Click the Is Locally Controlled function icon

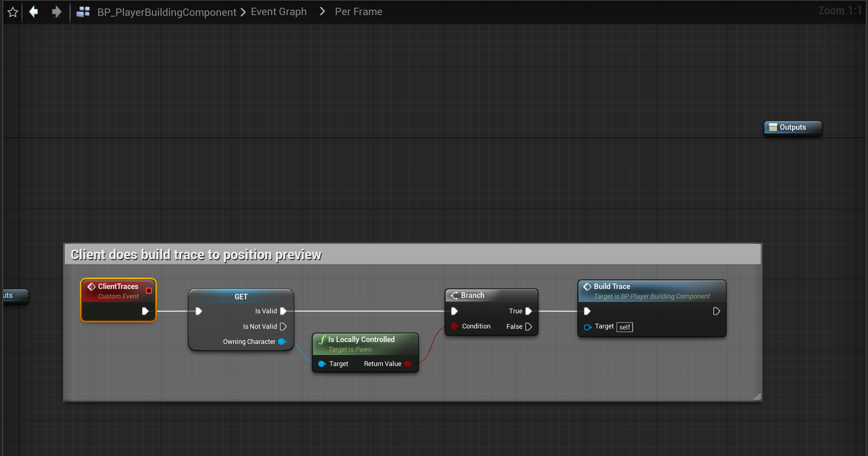pos(323,340)
